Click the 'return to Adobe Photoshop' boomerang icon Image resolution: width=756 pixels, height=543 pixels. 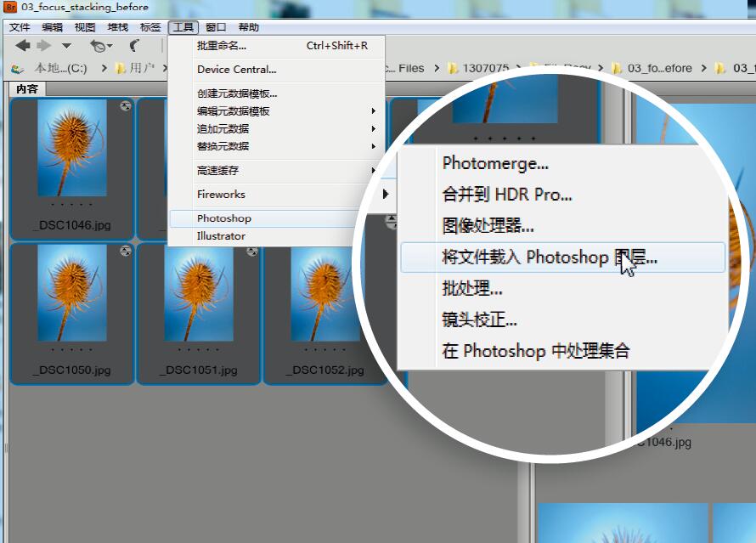pos(133,47)
